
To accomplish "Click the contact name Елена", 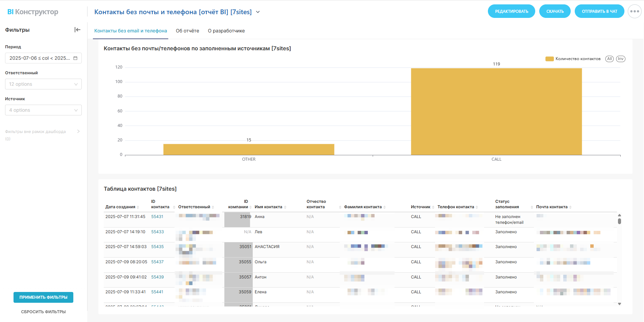I will [x=261, y=292].
